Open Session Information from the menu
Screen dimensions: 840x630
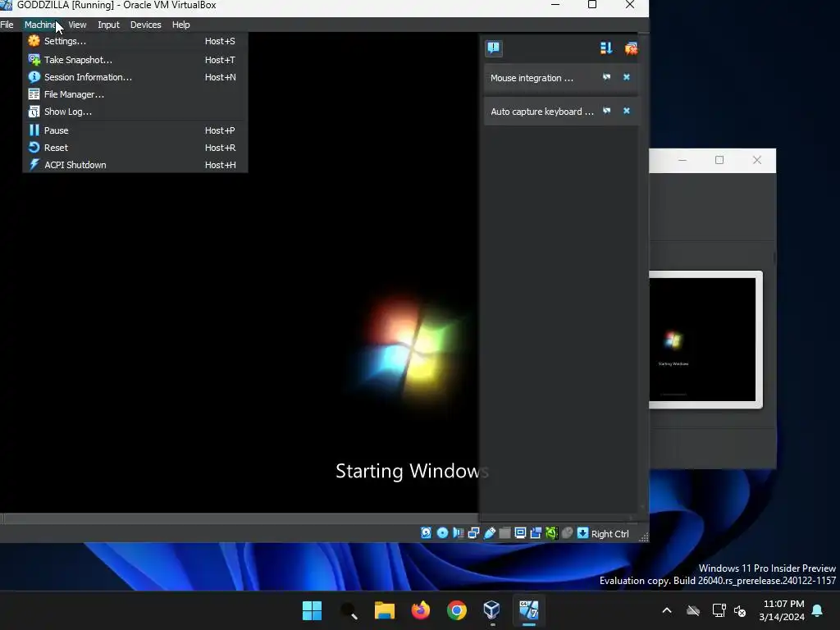coord(135,77)
